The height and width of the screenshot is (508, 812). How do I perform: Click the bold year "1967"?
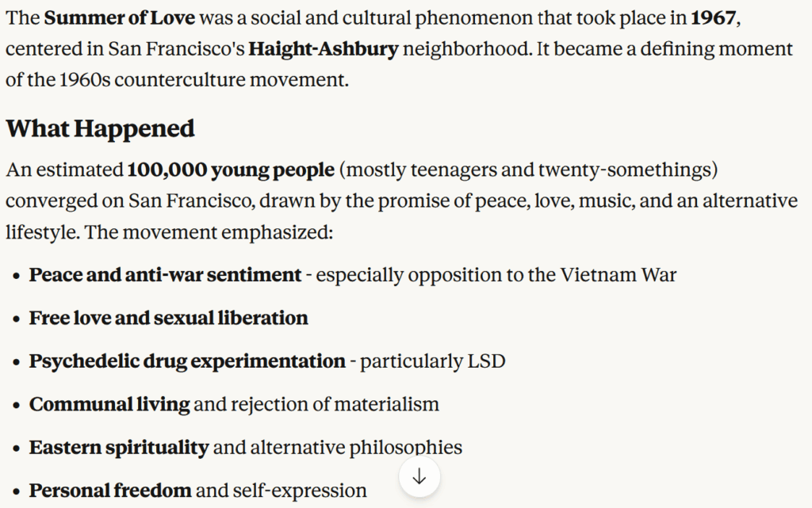[x=714, y=17]
